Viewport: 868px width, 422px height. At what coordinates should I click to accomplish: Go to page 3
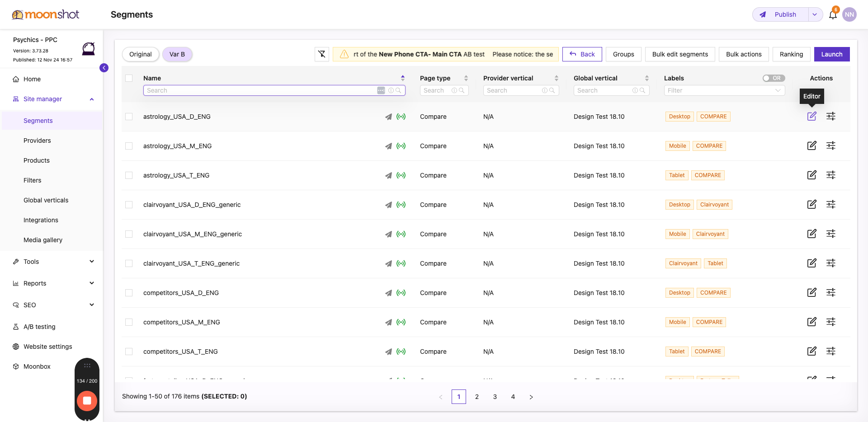coord(495,397)
